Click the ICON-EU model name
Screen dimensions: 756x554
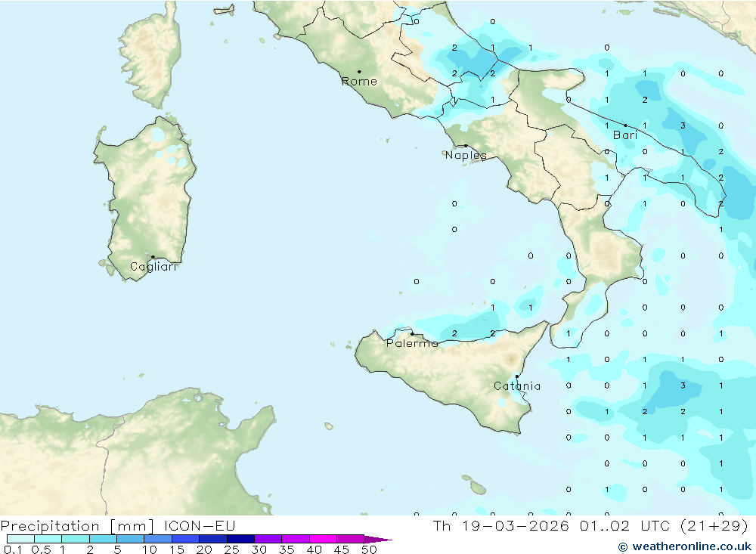pyautogui.click(x=200, y=525)
